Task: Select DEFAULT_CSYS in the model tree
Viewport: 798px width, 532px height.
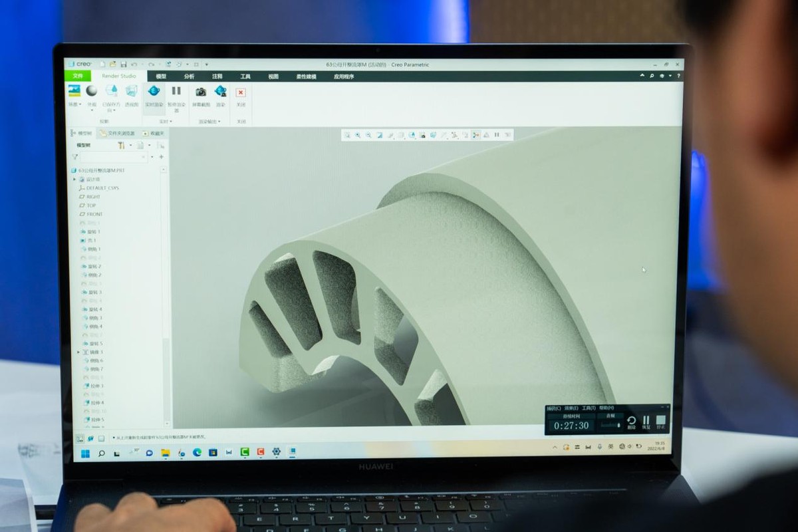Action: coord(98,188)
